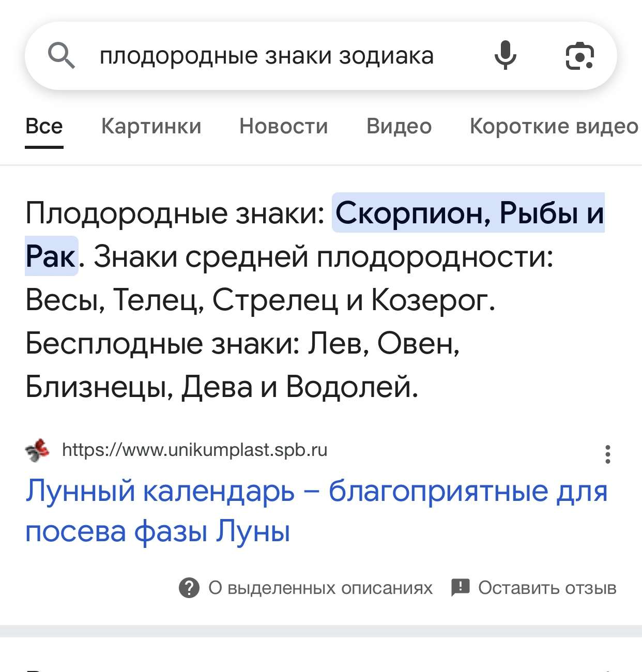
Task: Open Google Lens camera search
Action: (580, 56)
